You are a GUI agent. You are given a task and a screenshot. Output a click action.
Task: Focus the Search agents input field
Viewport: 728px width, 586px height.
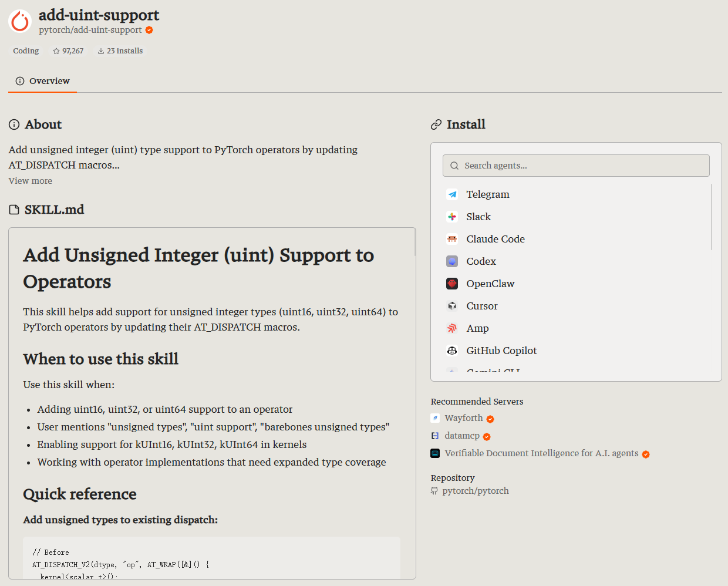[x=576, y=166]
